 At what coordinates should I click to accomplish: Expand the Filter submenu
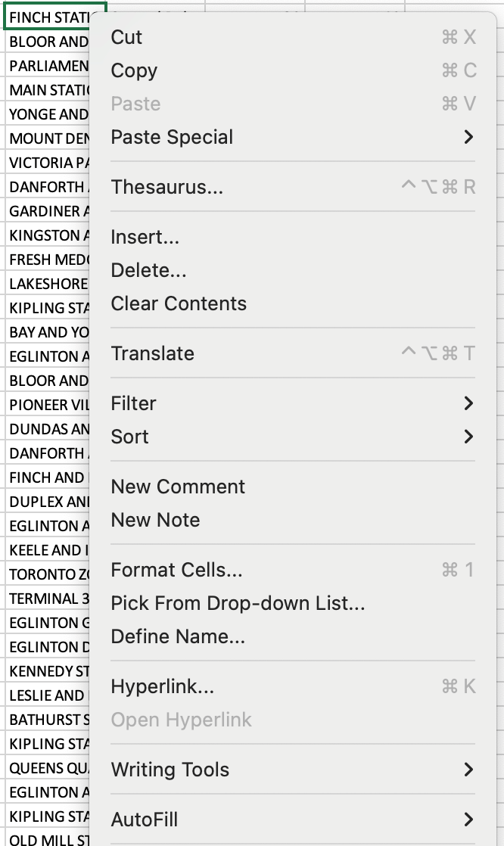coord(133,403)
